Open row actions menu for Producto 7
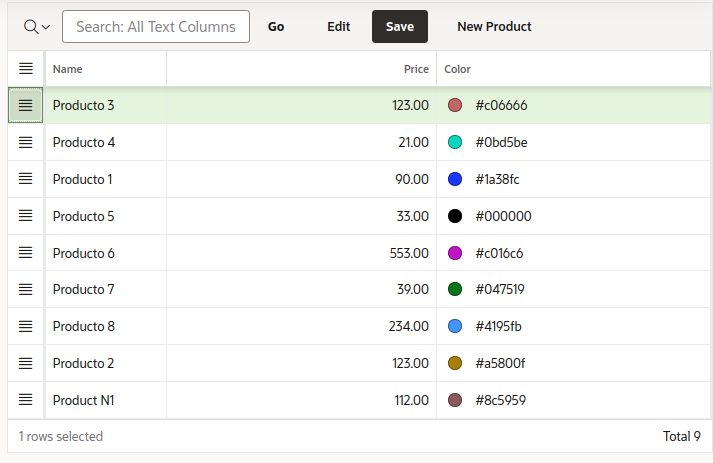The width and height of the screenshot is (713, 463). click(26, 290)
